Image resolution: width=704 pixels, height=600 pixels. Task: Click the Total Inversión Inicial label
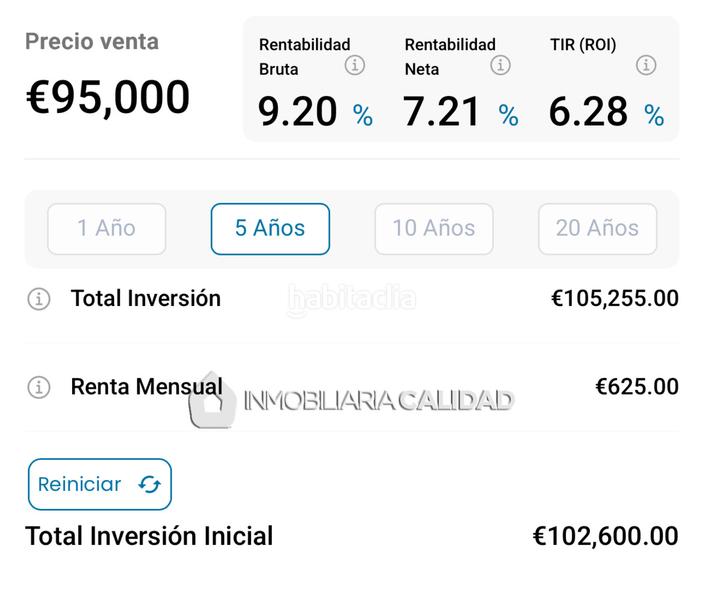coord(149,537)
